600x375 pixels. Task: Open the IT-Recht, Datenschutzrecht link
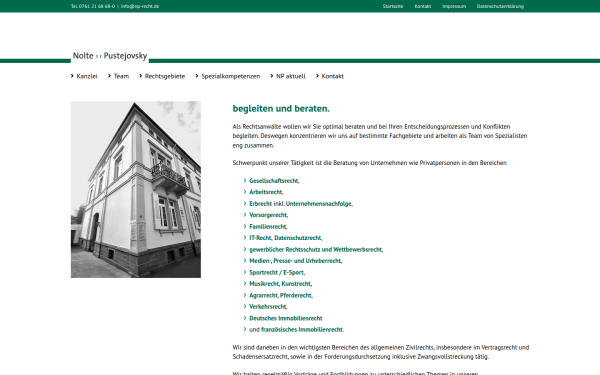[286, 238]
